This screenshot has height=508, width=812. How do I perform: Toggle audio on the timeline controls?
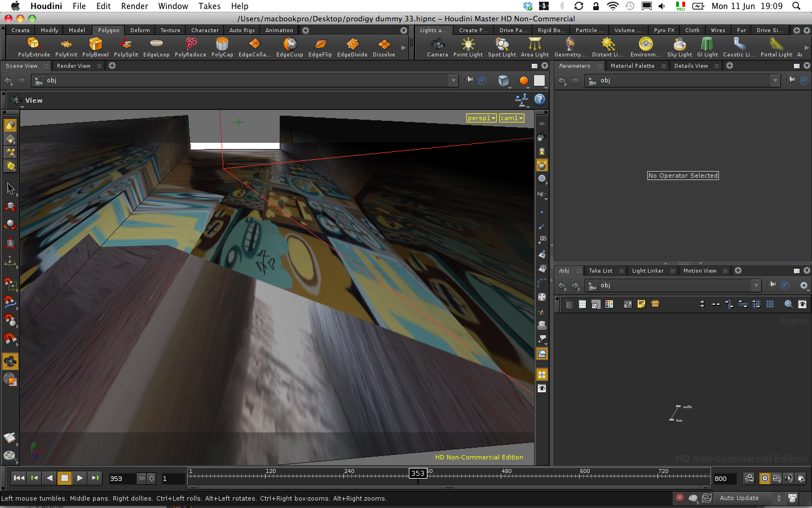789,478
